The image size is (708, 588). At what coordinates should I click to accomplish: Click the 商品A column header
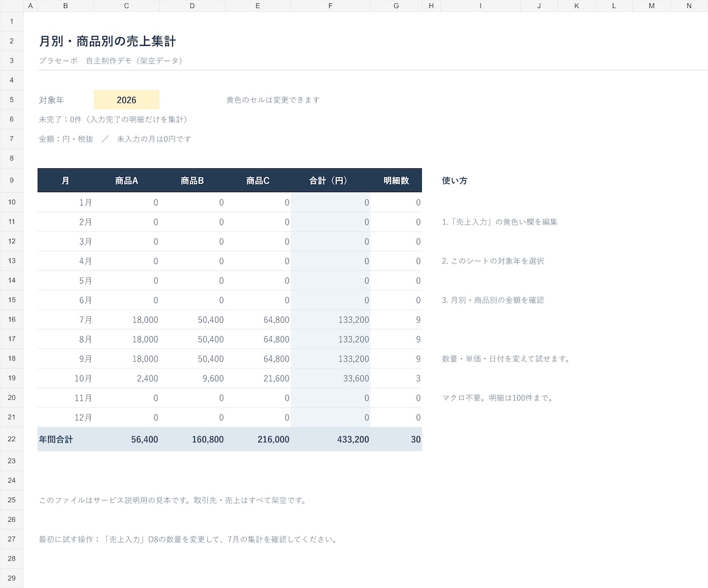127,181
